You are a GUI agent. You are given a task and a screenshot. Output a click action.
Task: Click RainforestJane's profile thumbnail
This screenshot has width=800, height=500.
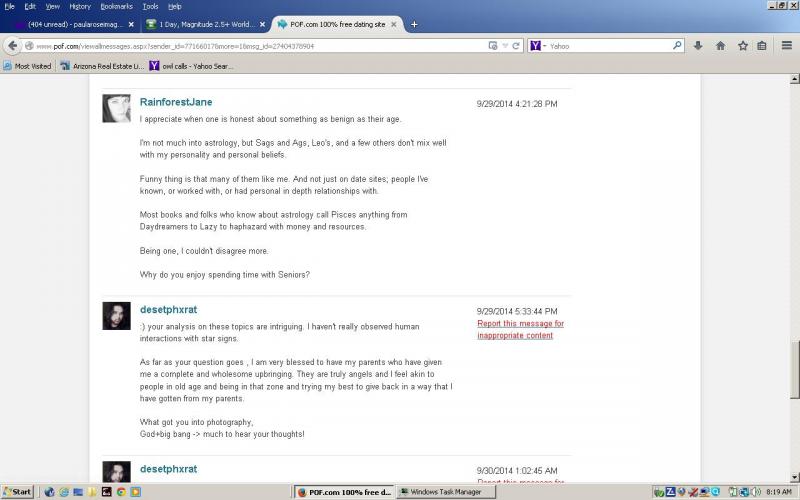116,108
